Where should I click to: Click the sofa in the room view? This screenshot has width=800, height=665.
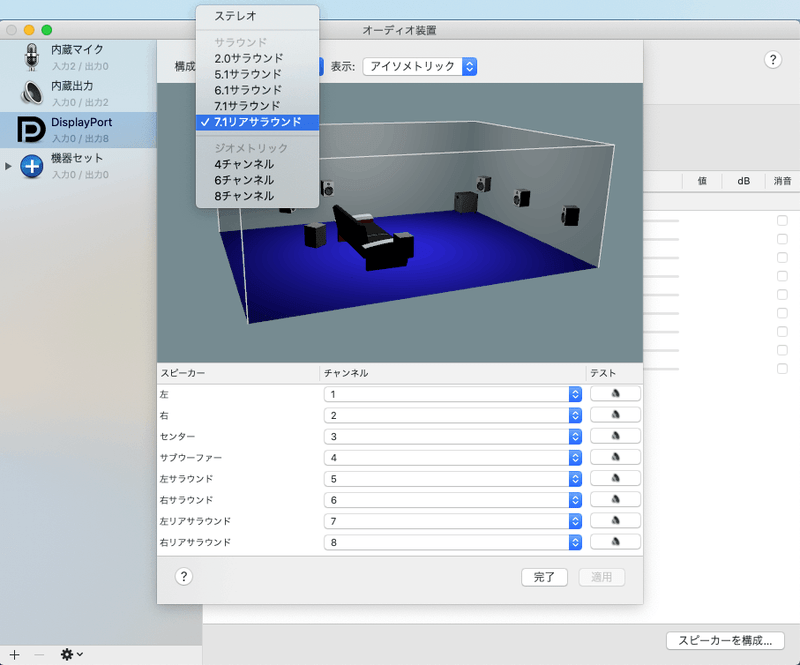(375, 237)
